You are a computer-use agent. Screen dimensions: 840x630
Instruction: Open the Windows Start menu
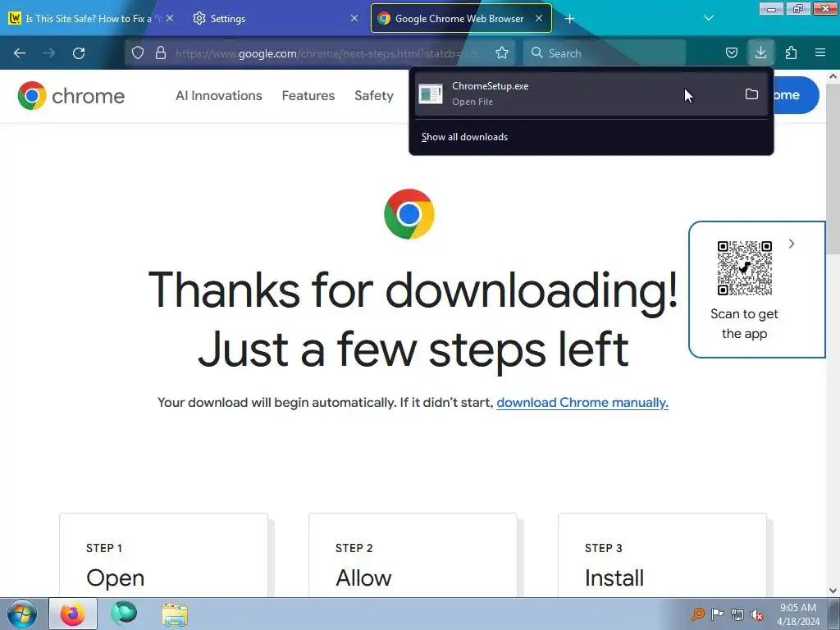point(22,614)
